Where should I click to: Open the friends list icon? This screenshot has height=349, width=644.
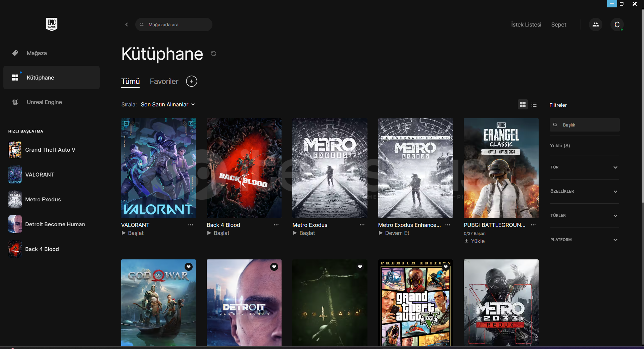pos(595,24)
